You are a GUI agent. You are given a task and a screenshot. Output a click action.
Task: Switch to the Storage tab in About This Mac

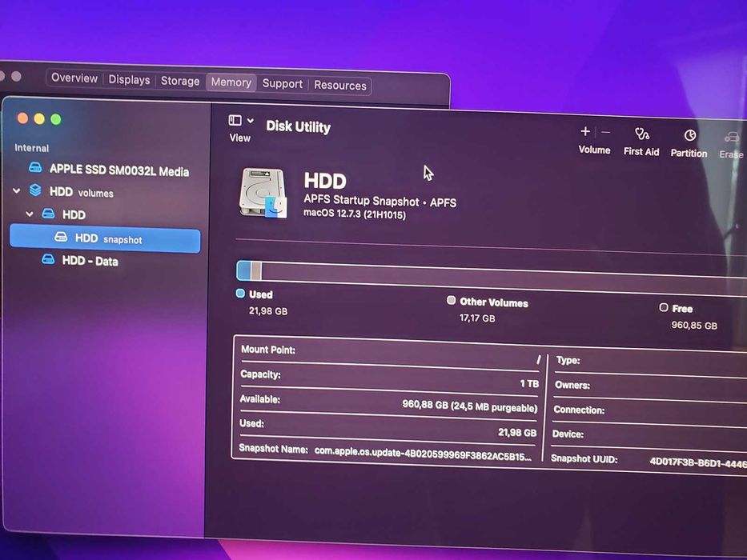(180, 81)
